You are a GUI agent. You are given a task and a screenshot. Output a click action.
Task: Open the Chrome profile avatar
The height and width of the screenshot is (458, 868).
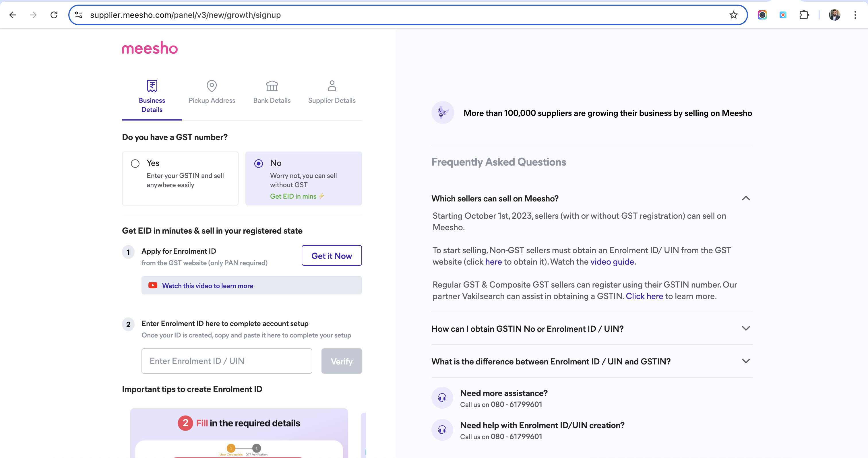point(834,15)
